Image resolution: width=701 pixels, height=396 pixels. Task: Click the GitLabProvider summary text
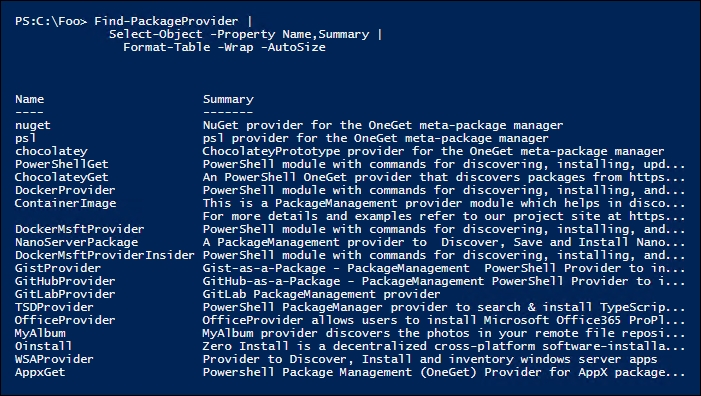coord(321,294)
